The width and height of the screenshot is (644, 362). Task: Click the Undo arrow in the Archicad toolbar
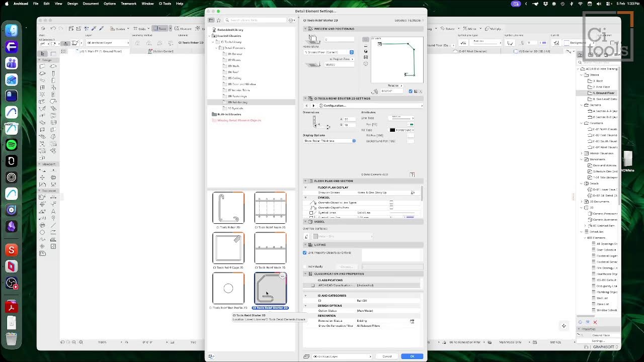(x=53, y=29)
